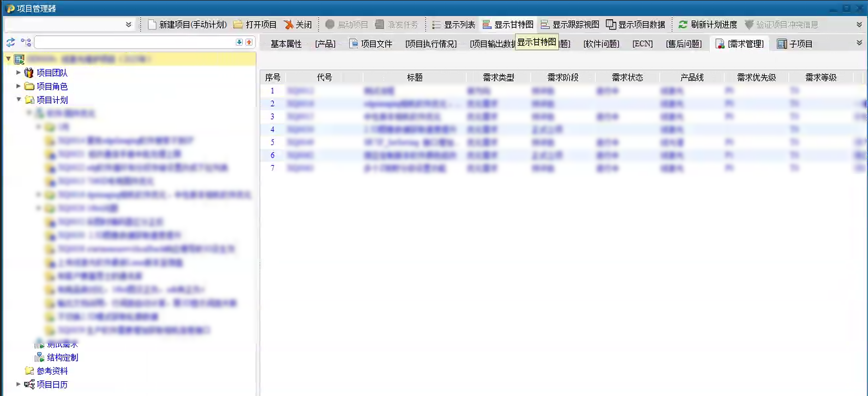Click the red up arrow in search box

(249, 43)
